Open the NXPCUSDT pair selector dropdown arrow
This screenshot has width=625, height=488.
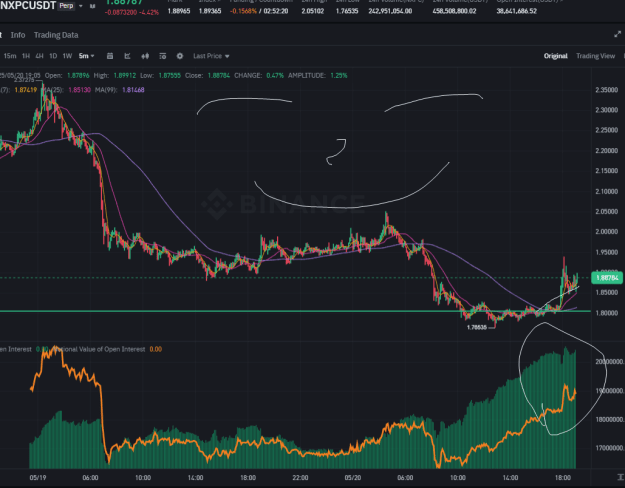(x=81, y=6)
